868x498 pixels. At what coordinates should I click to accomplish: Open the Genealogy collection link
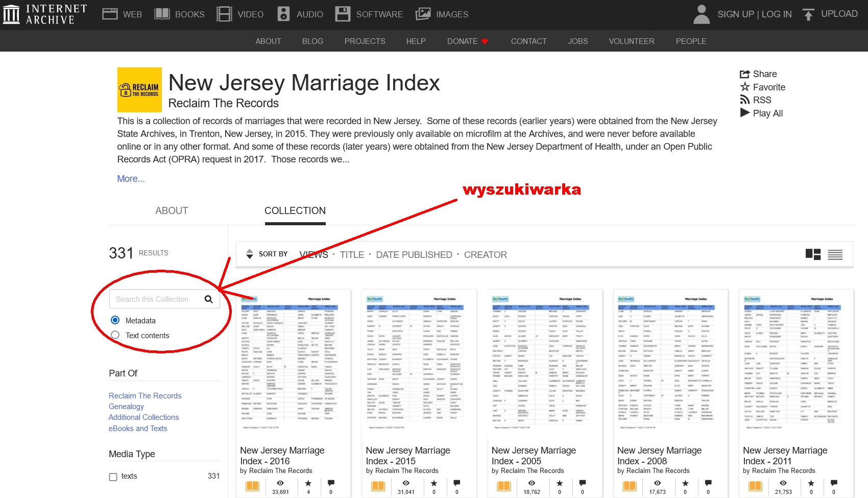[x=126, y=407]
